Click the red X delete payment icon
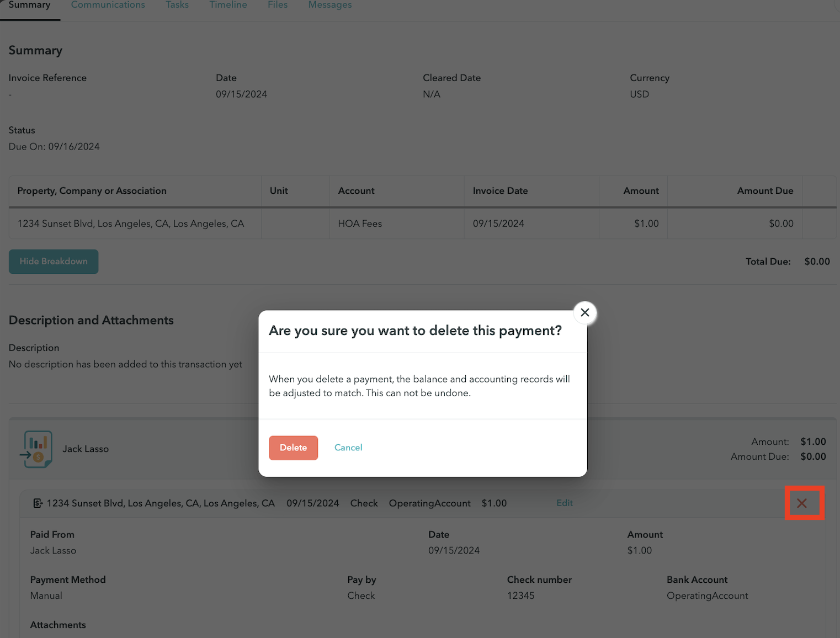Viewport: 840px width, 638px height. [x=802, y=503]
